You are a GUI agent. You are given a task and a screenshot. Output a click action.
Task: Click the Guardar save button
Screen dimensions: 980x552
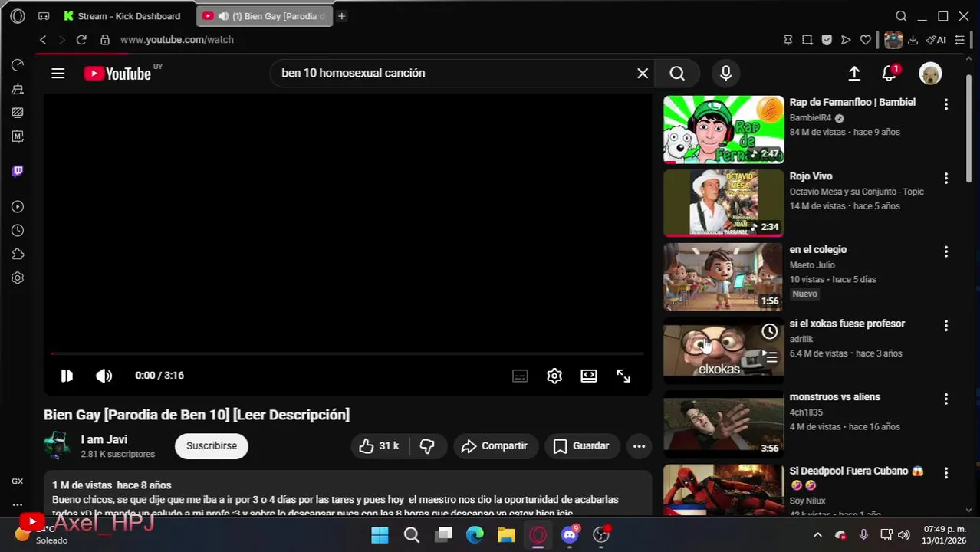582,446
